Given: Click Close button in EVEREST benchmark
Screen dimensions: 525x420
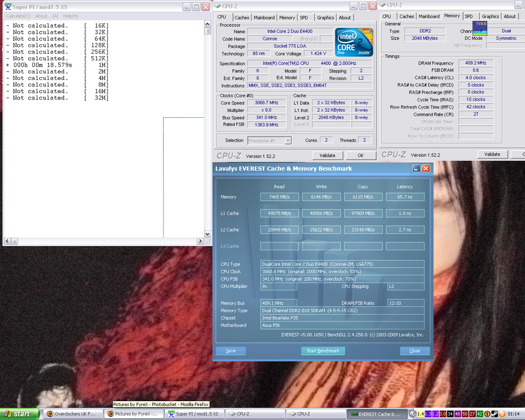Looking at the screenshot, I should [415, 351].
